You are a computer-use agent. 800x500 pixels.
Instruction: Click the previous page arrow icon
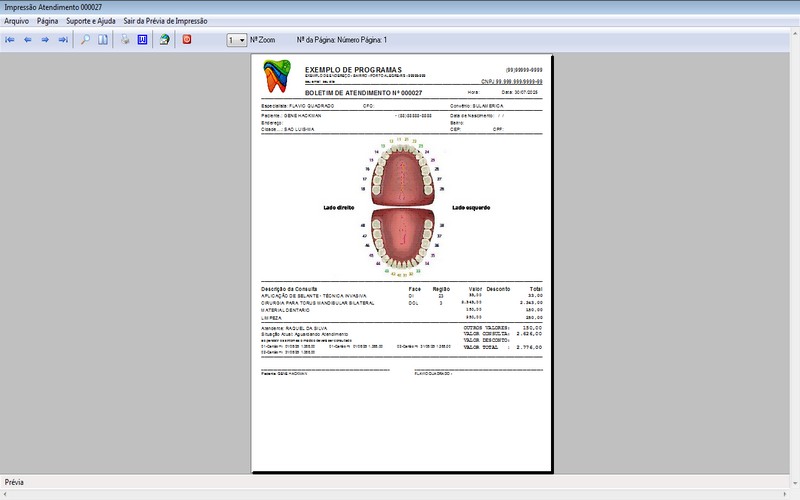28,40
